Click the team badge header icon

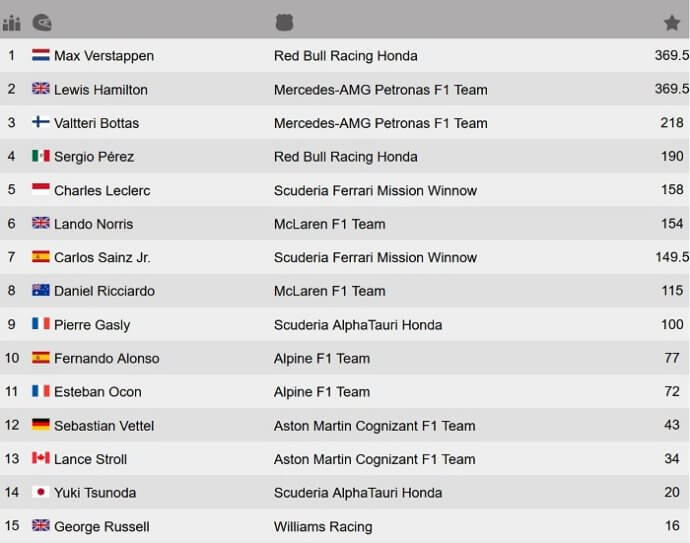(x=284, y=22)
